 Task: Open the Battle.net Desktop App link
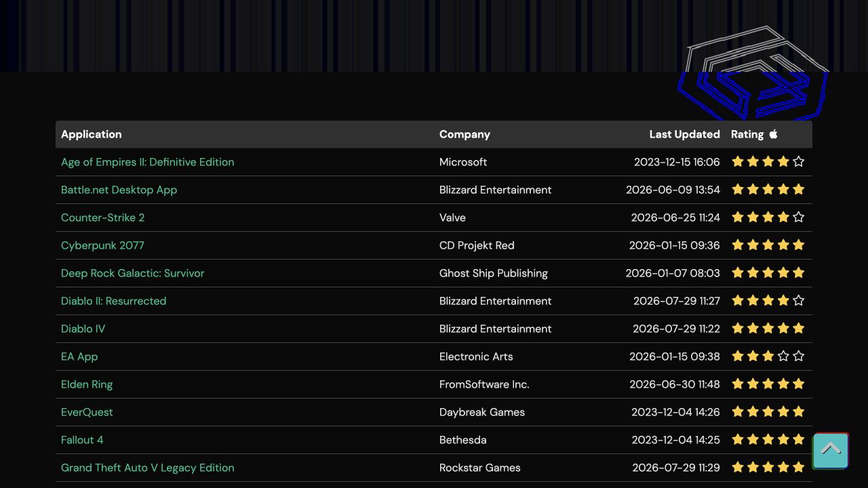[119, 190]
